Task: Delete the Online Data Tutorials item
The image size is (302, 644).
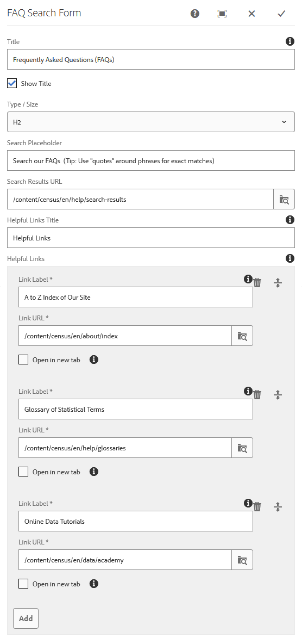Action: (x=257, y=507)
